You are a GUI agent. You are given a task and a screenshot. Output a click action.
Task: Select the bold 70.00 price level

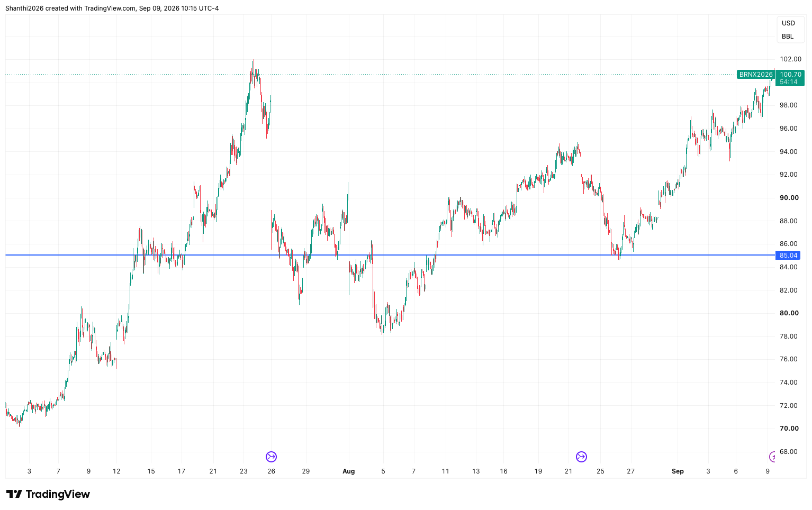(x=789, y=429)
